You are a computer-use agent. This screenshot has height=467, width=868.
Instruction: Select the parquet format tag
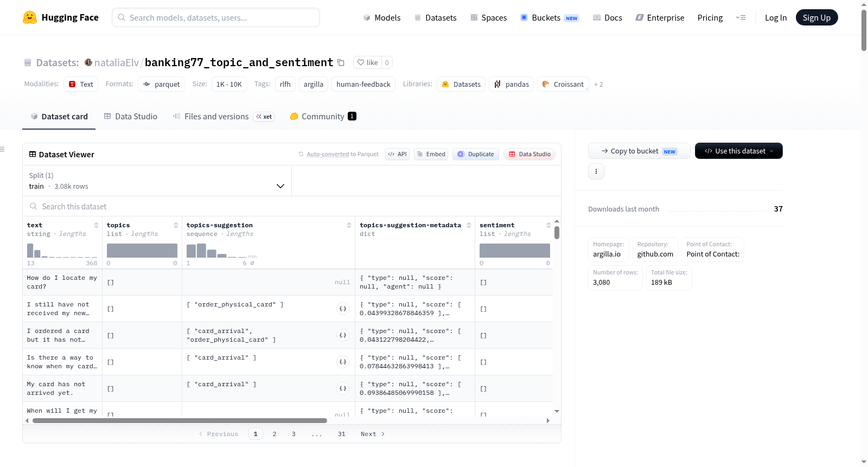point(162,84)
